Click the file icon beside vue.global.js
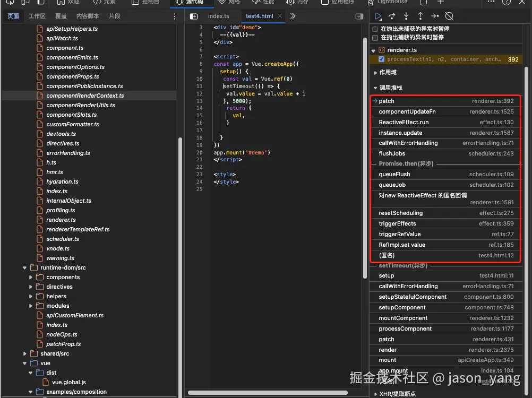 [x=46, y=382]
